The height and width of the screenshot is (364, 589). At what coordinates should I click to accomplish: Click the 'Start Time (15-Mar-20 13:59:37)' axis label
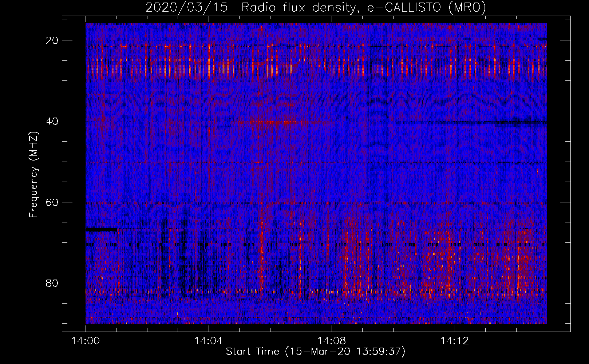click(316, 352)
